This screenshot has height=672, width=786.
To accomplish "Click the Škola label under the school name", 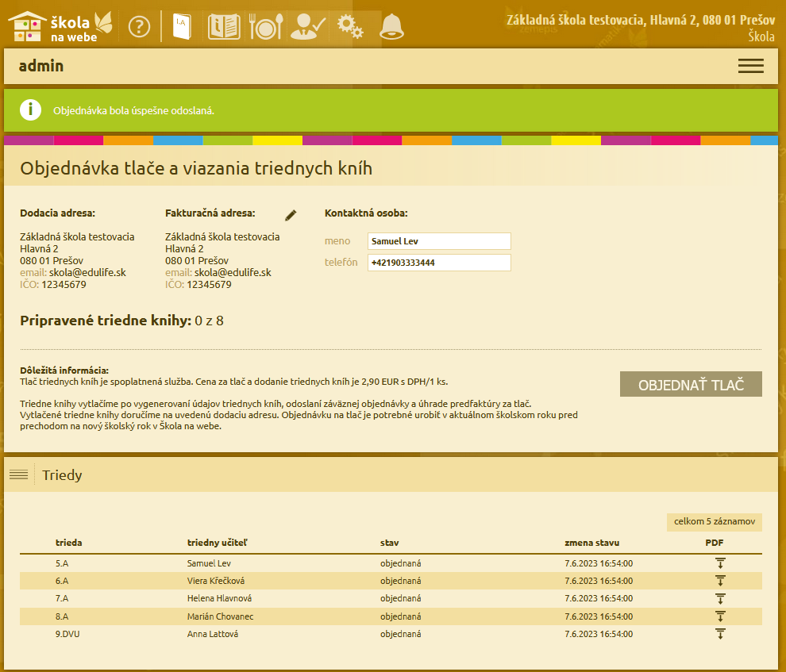I will (761, 36).
